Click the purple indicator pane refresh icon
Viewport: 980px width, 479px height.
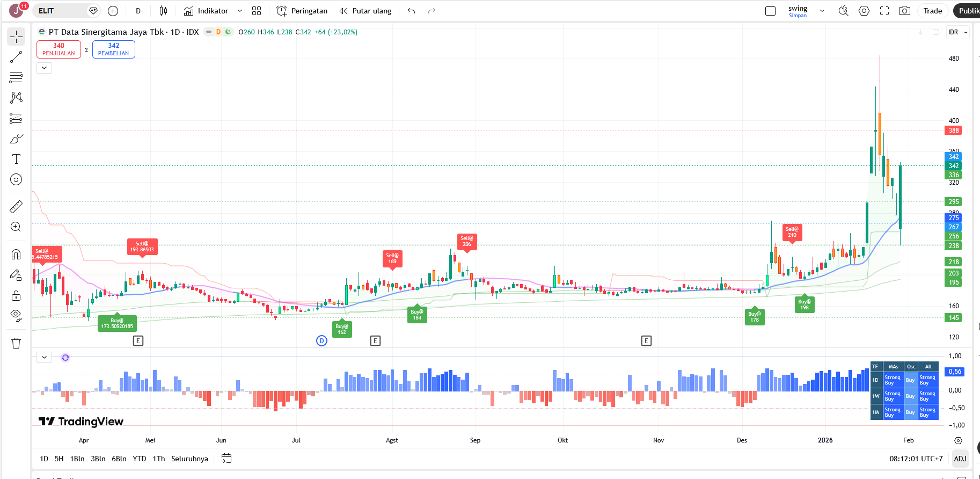(65, 358)
